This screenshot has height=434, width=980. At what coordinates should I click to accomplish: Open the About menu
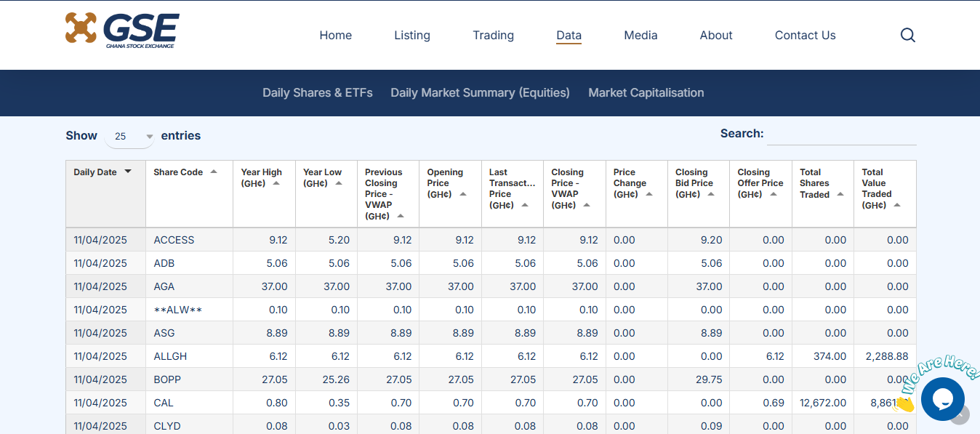716,35
